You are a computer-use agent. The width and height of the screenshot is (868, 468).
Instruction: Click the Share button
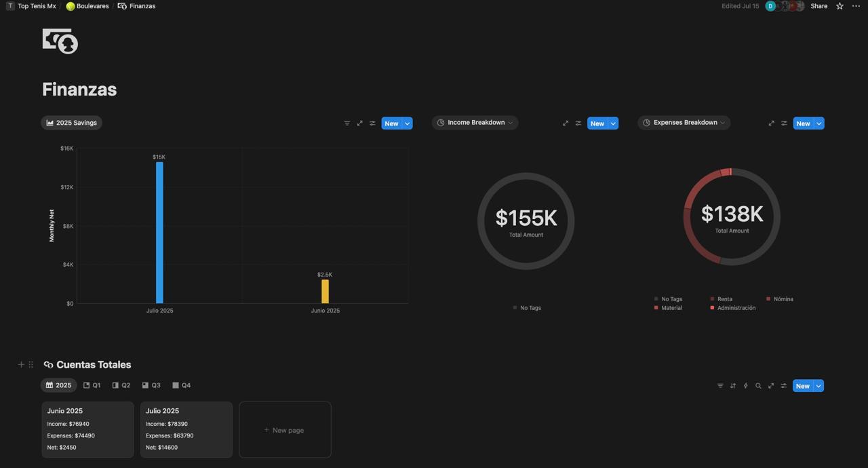(818, 6)
